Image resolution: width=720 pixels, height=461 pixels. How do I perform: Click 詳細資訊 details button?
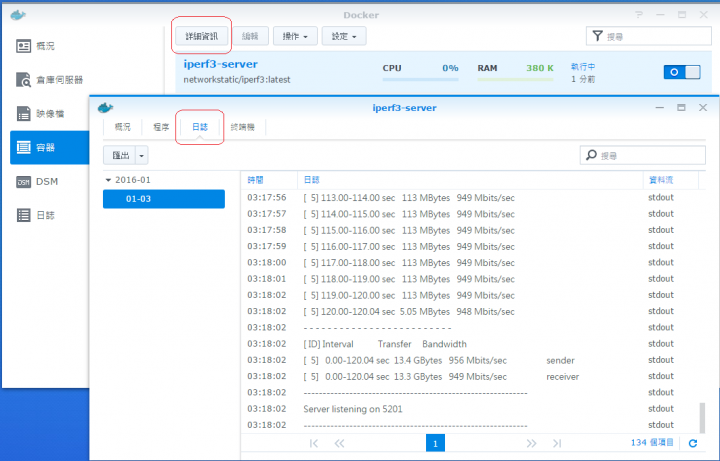[202, 36]
